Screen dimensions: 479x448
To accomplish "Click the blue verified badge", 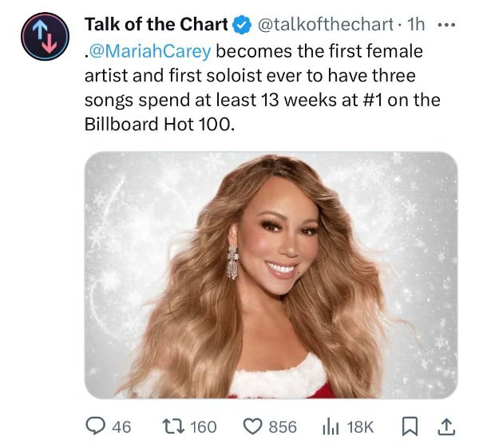I will (243, 26).
